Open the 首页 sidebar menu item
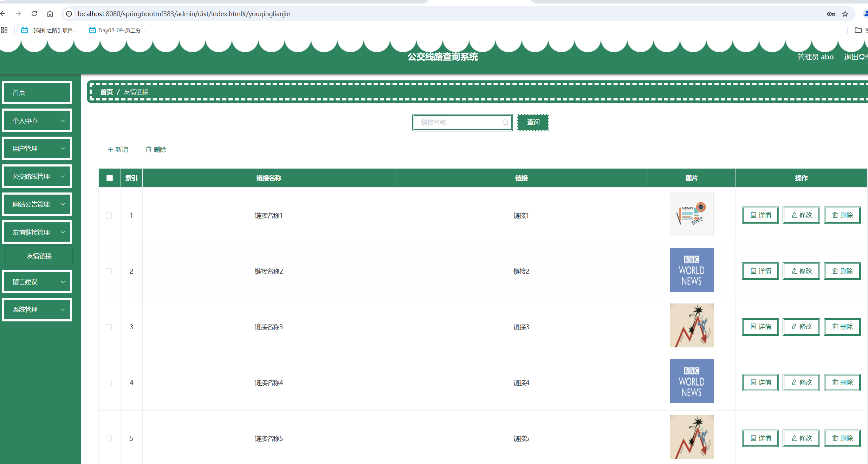The image size is (868, 464). pos(37,93)
